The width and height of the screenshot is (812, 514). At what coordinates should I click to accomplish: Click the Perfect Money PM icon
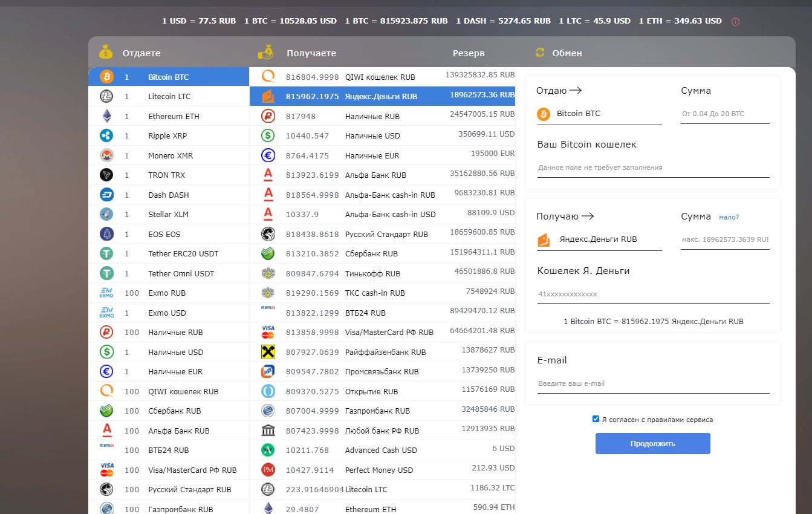(268, 470)
